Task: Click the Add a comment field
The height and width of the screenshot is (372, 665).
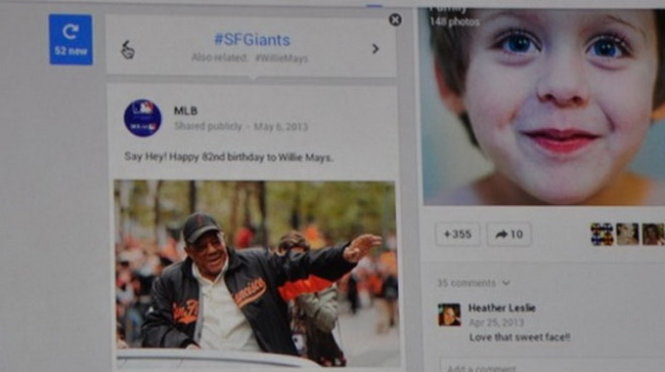Action: tap(551, 366)
